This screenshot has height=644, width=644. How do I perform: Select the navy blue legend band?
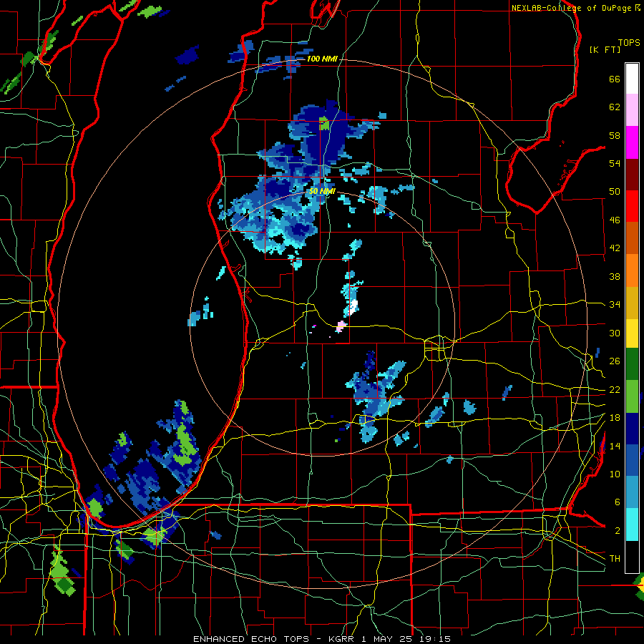click(632, 429)
